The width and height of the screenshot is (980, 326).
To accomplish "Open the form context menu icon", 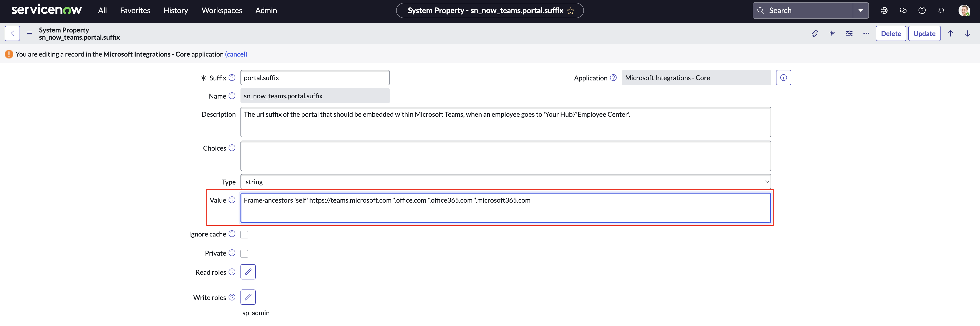I will point(29,33).
